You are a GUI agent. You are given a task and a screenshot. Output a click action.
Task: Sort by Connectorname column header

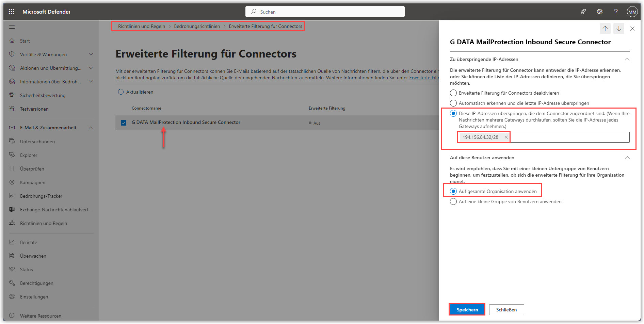tap(146, 108)
